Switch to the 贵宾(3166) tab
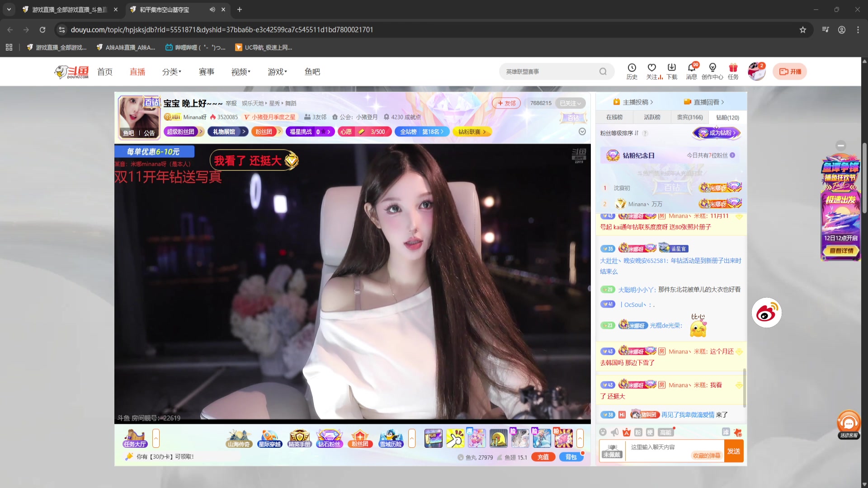The width and height of the screenshot is (868, 488). [689, 117]
